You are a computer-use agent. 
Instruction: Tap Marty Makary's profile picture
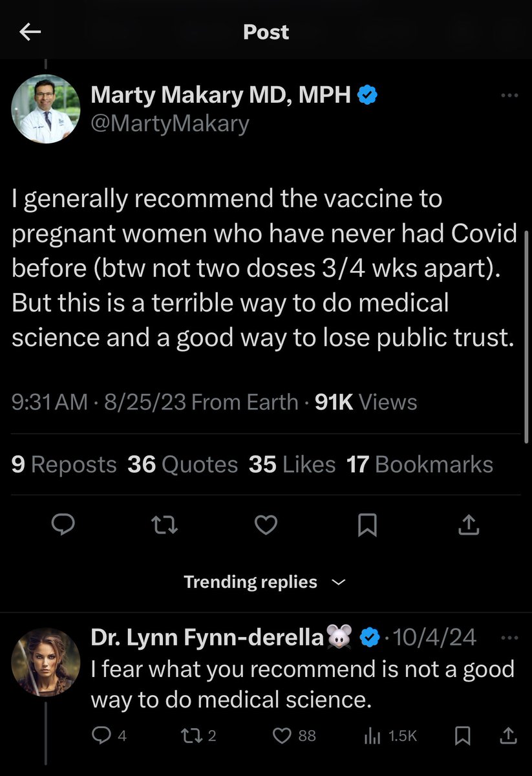click(x=45, y=108)
